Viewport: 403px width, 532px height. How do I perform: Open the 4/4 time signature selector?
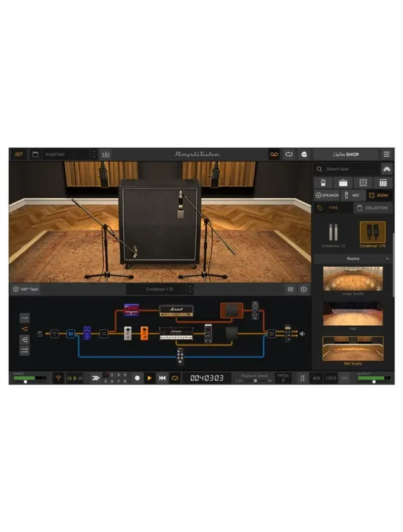pyautogui.click(x=316, y=378)
